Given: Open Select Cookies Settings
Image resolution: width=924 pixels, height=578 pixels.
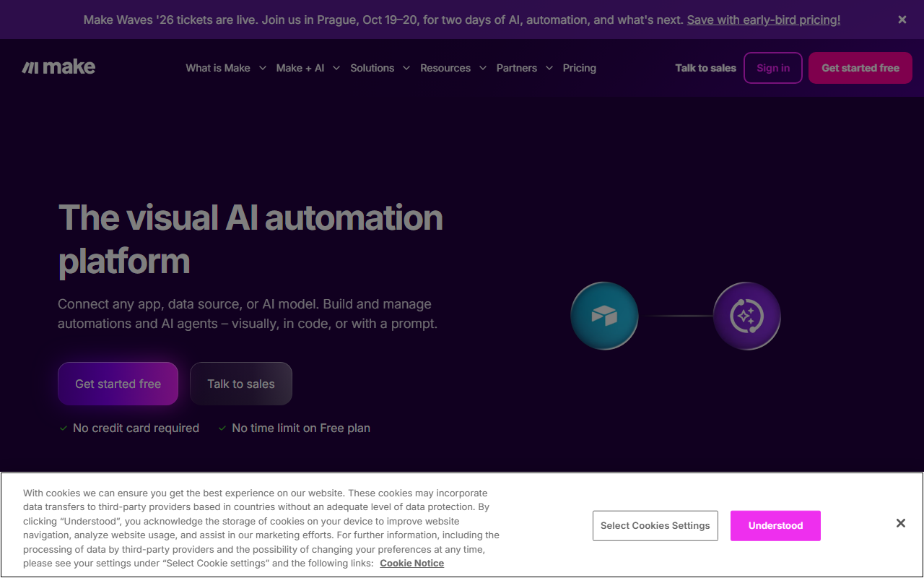Looking at the screenshot, I should 655,525.
